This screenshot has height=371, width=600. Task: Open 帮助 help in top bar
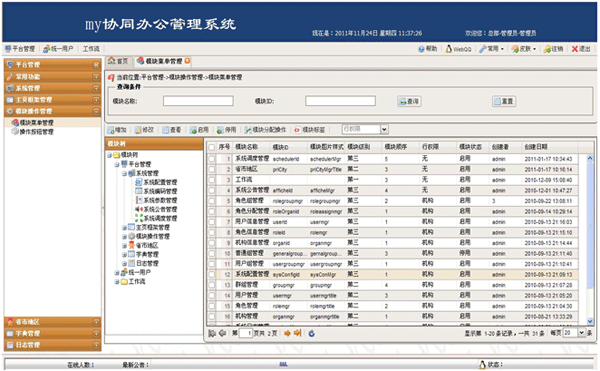[x=427, y=49]
